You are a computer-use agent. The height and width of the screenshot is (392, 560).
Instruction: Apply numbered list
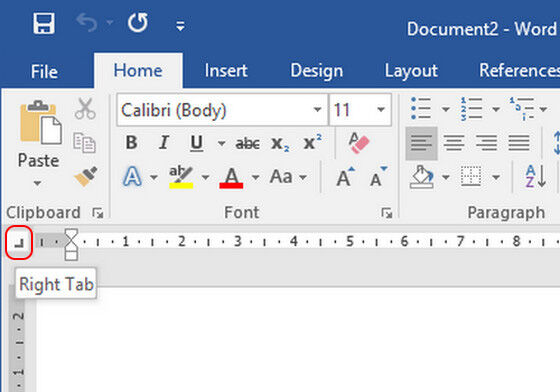point(471,108)
